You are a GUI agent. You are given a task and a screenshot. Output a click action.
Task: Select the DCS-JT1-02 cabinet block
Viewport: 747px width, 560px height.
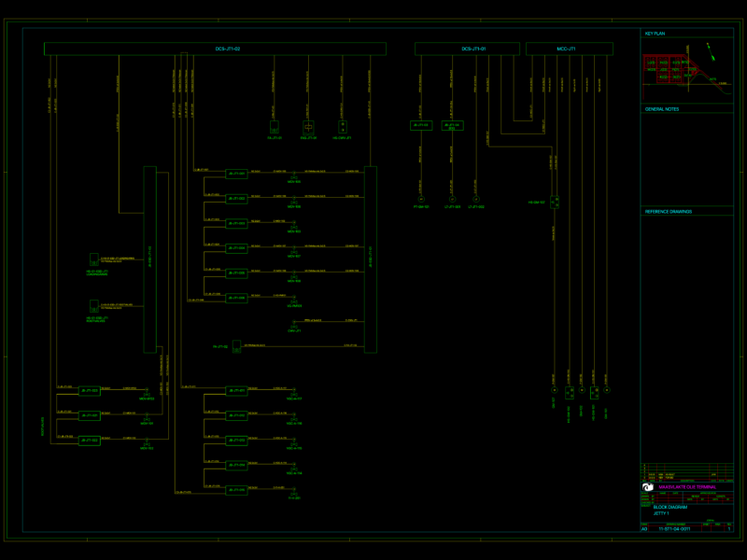[x=215, y=49]
